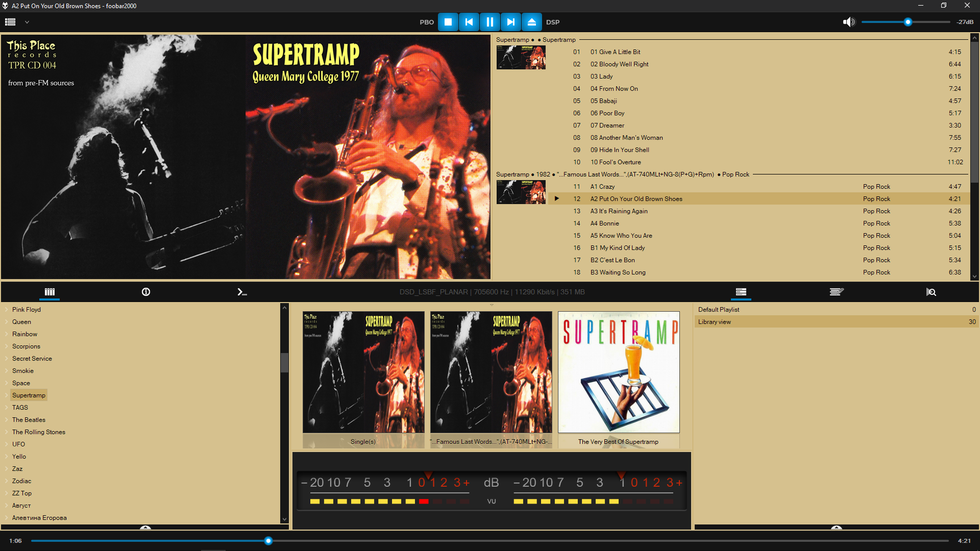Expand the Smokie artist node
This screenshot has height=551, width=980.
click(x=7, y=371)
